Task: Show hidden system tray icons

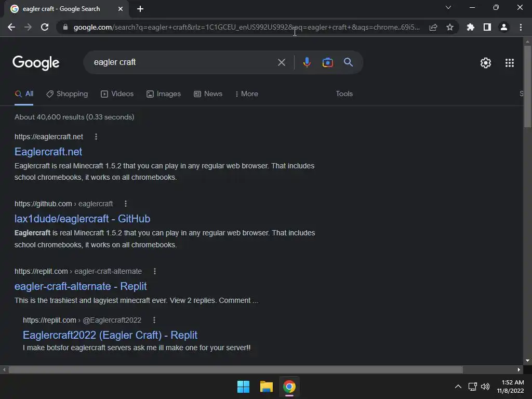Action: click(458, 387)
